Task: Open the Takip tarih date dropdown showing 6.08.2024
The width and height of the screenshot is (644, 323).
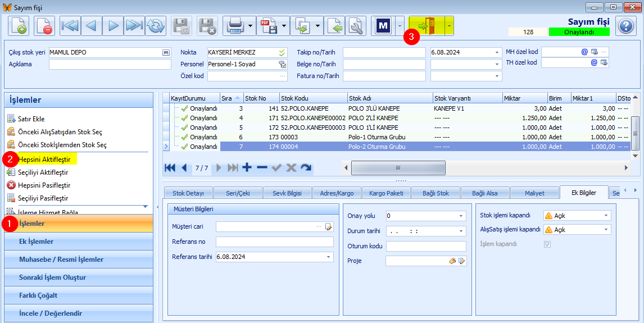Action: point(497,53)
